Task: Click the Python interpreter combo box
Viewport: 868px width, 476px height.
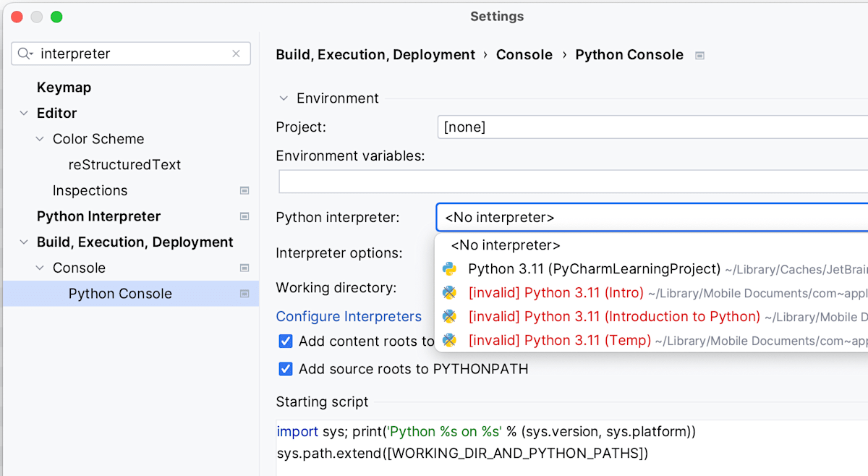Action: coord(652,217)
